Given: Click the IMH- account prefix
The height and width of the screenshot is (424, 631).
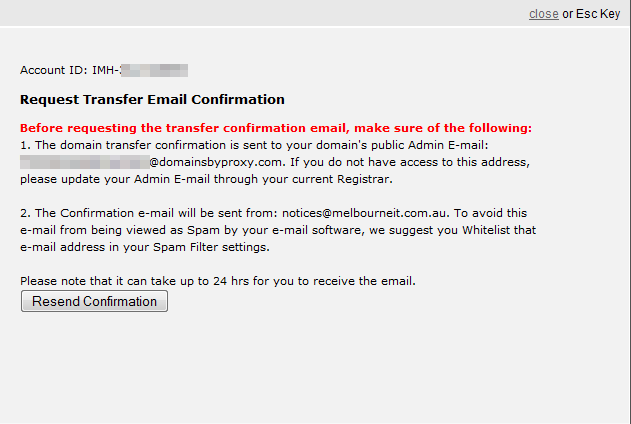Looking at the screenshot, I should coord(105,70).
